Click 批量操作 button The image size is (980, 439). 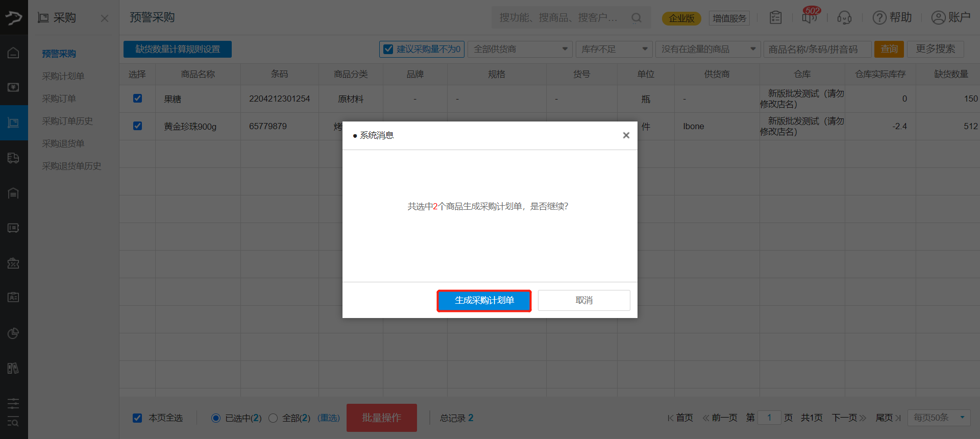[x=382, y=418]
